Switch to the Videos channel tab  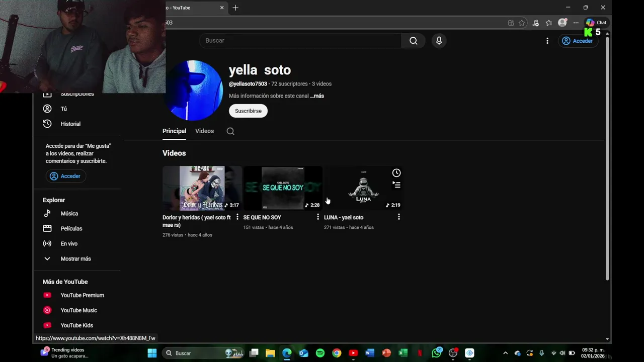point(204,131)
